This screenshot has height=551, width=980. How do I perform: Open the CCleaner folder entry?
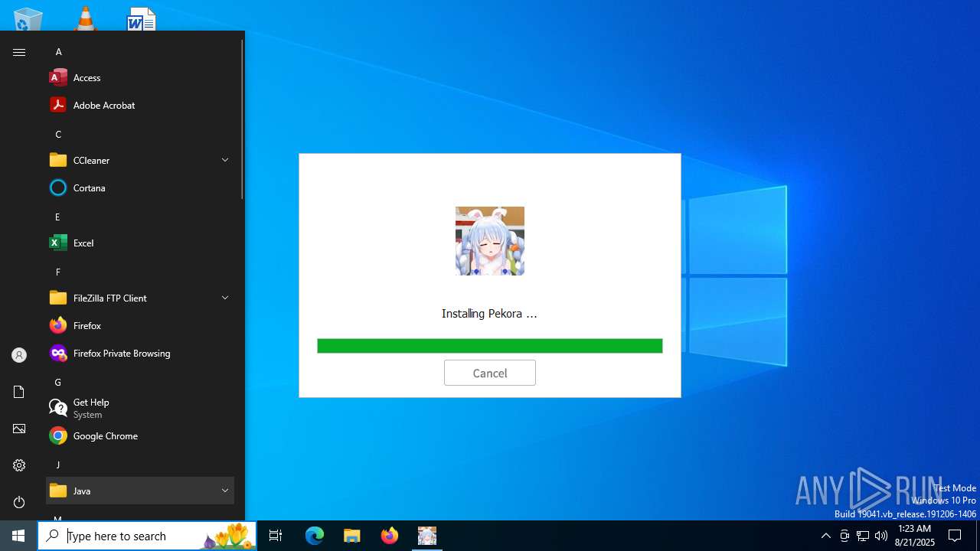point(140,160)
